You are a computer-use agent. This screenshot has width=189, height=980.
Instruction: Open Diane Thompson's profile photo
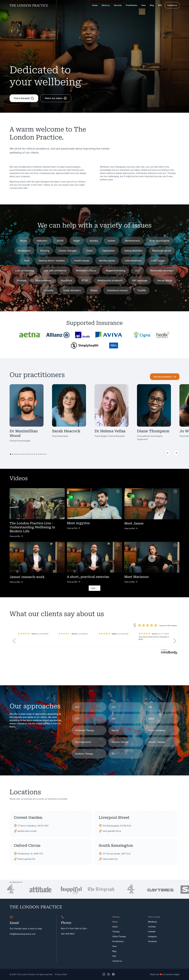tap(154, 405)
